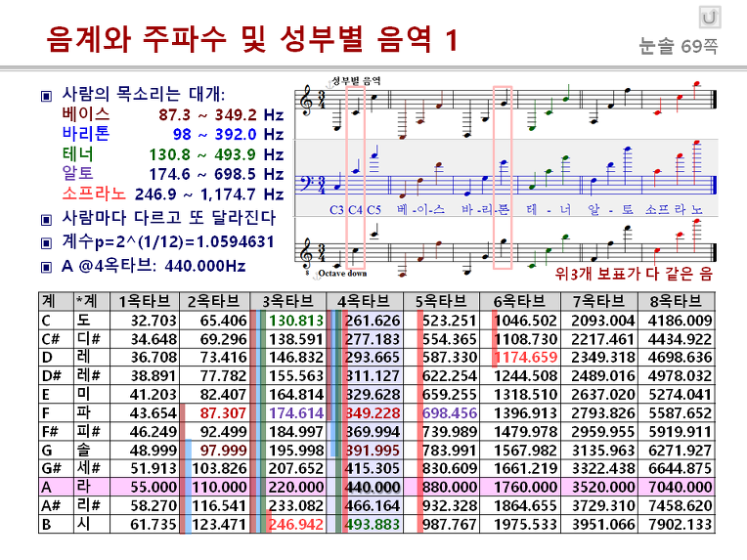Select the slide title '음계와 주파수 및 성부별 음역 1'
The height and width of the screenshot is (560, 747).
pyautogui.click(x=252, y=38)
